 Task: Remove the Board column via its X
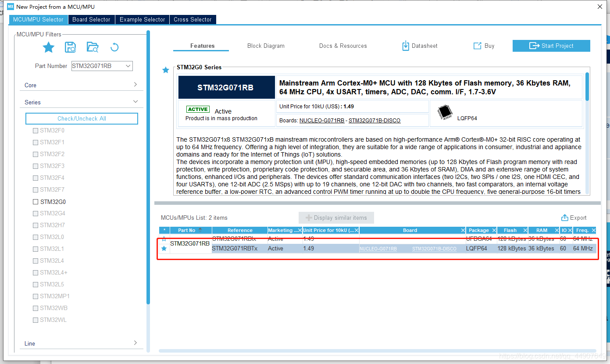coord(463,230)
